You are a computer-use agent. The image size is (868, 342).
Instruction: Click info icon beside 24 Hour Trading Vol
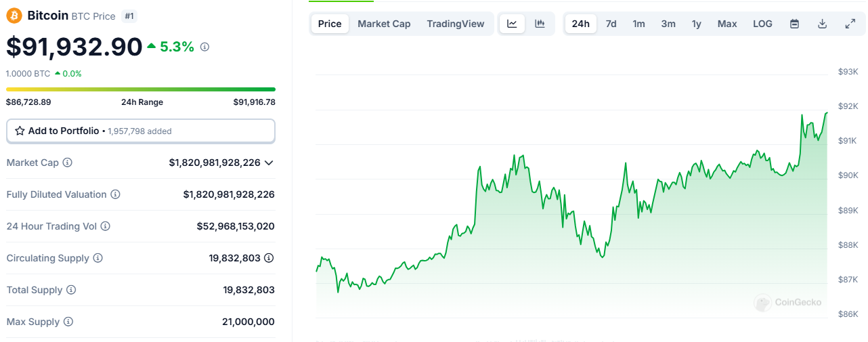point(106,226)
